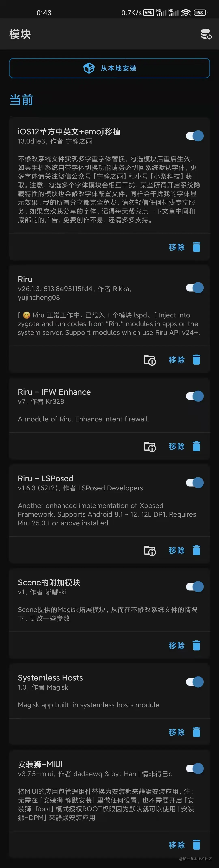This screenshot has width=219, height=868.
Task: Turn off the Riru - LSPosed switch
Action: 195,482
